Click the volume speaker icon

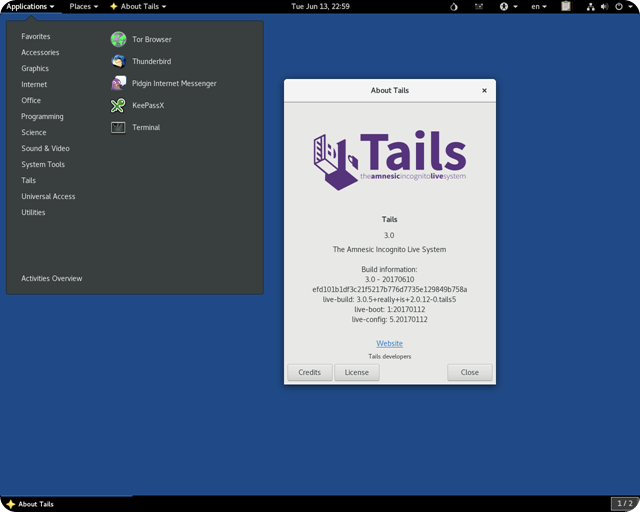click(605, 7)
